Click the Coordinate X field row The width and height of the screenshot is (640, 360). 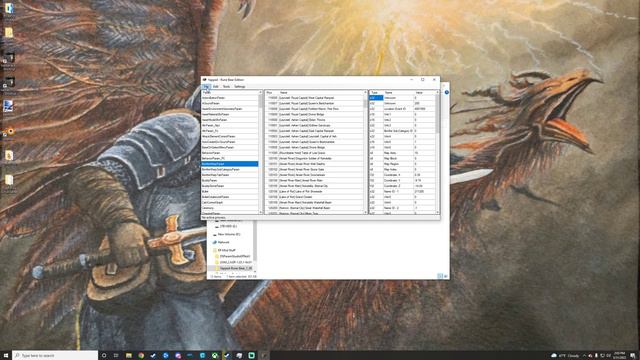pos(402,175)
